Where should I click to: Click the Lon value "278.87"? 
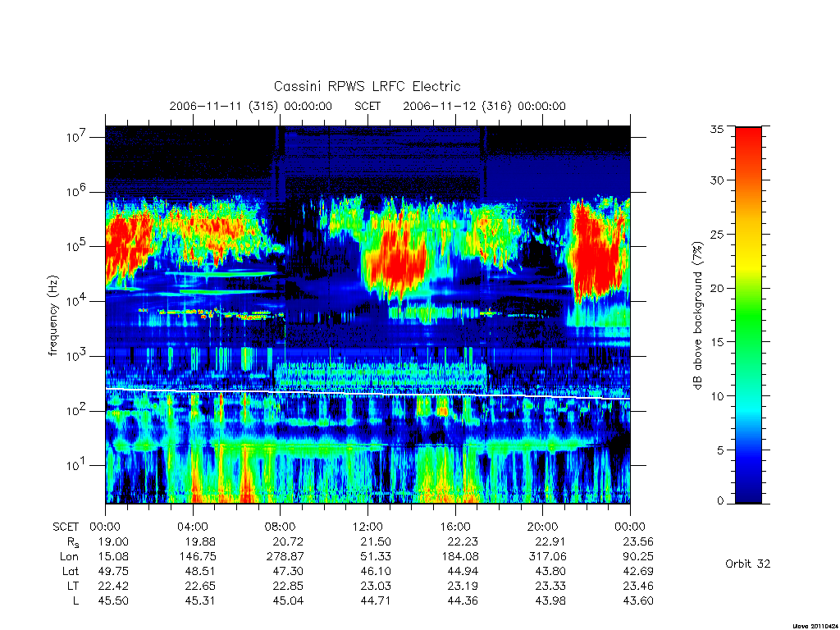[285, 557]
